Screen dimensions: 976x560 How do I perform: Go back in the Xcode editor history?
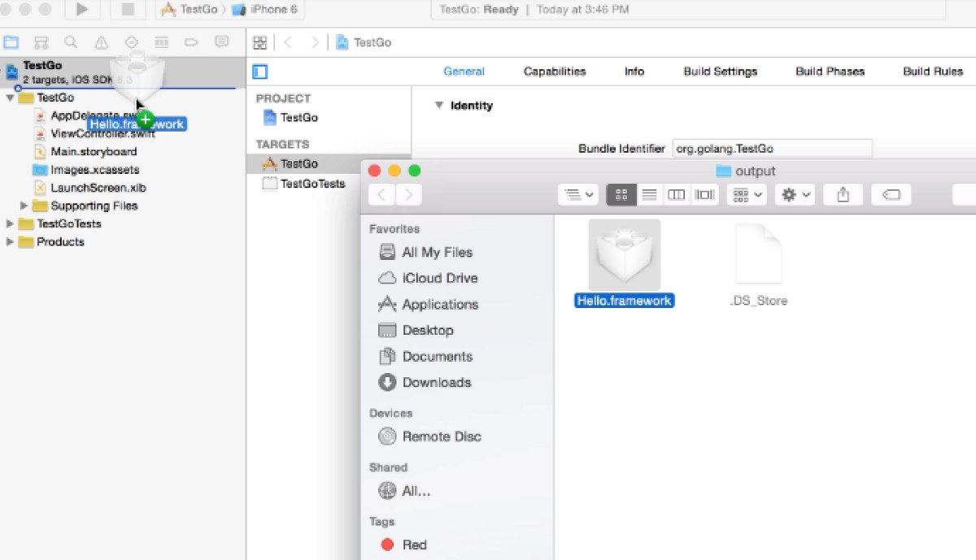[288, 42]
